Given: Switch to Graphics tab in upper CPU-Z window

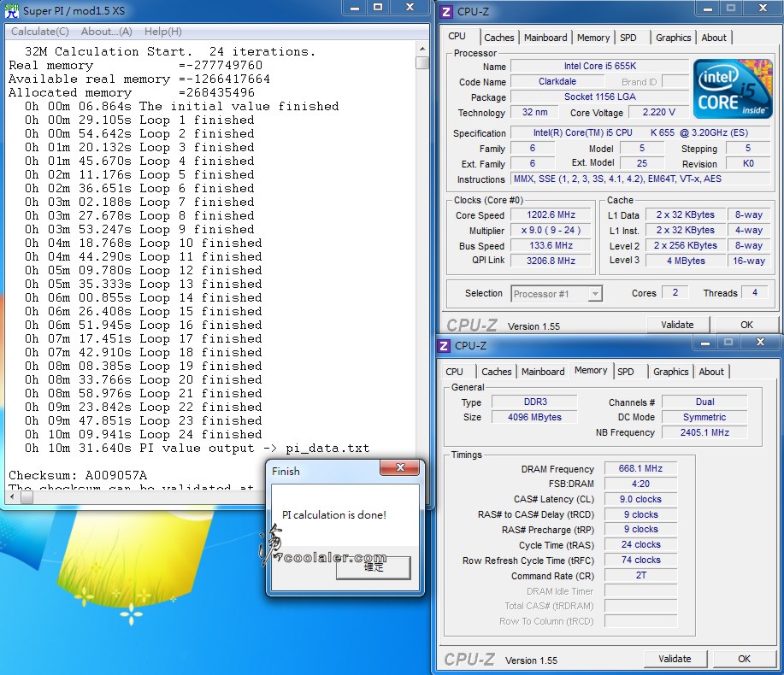Looking at the screenshot, I should tap(673, 38).
